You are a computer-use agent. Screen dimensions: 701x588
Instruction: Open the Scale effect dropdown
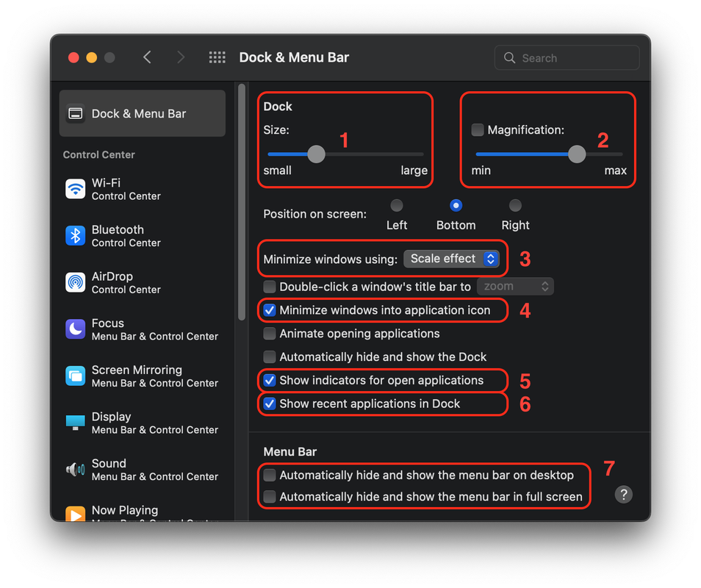tap(451, 259)
